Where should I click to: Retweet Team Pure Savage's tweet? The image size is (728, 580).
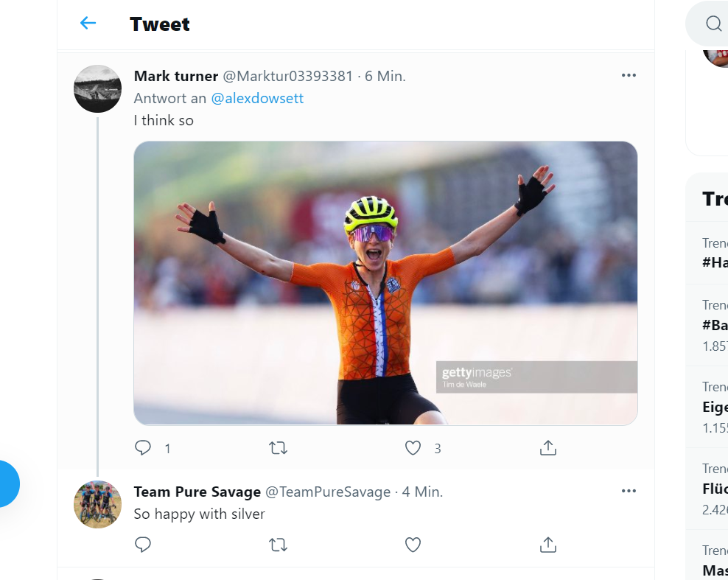(278, 544)
